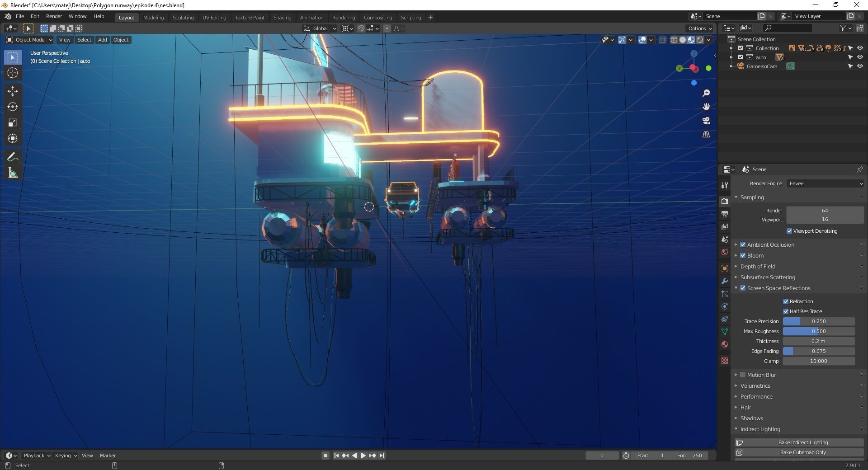Jump to the timeline end frame

coord(382,456)
